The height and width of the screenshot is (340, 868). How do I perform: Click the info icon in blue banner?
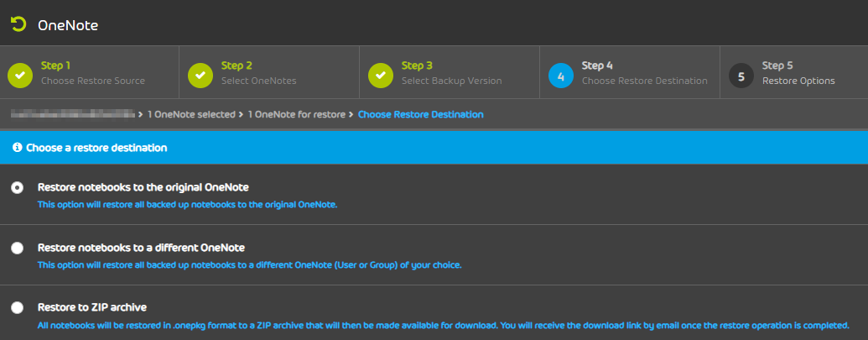tap(17, 148)
